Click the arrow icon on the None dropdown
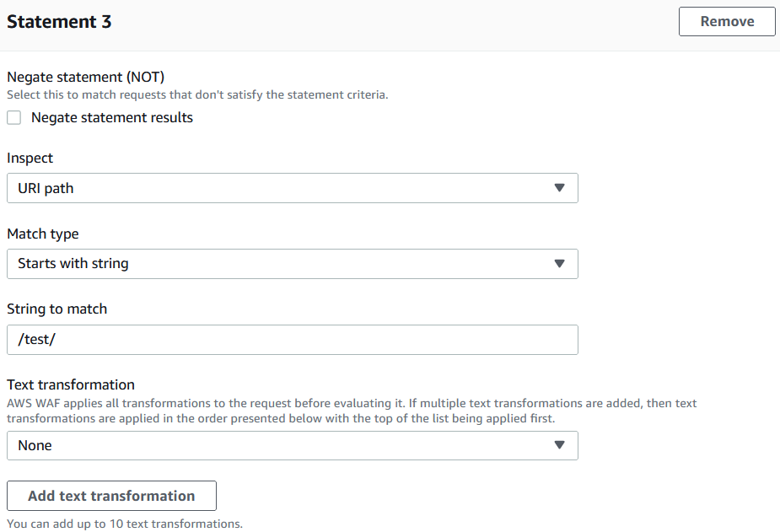 559,446
